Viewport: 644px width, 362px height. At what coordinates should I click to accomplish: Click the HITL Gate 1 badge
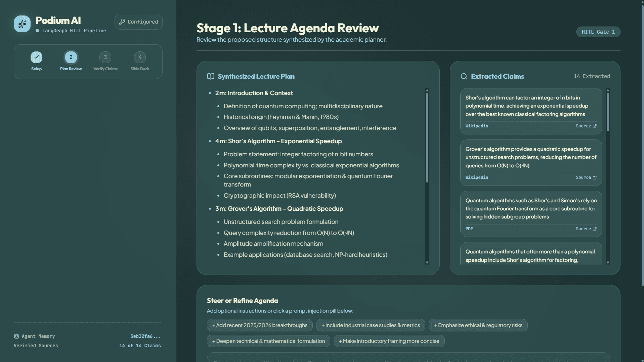pyautogui.click(x=598, y=32)
